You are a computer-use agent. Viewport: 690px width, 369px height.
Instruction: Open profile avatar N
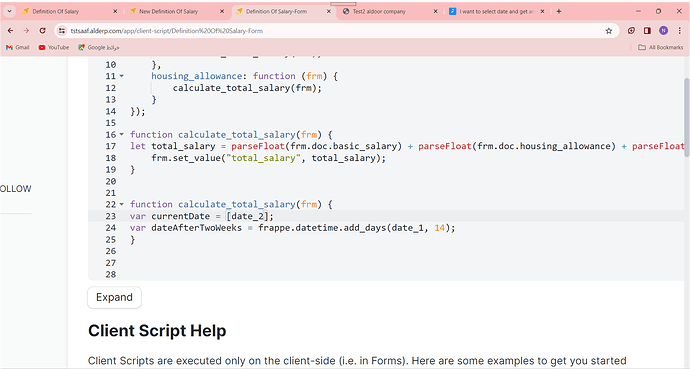point(664,30)
